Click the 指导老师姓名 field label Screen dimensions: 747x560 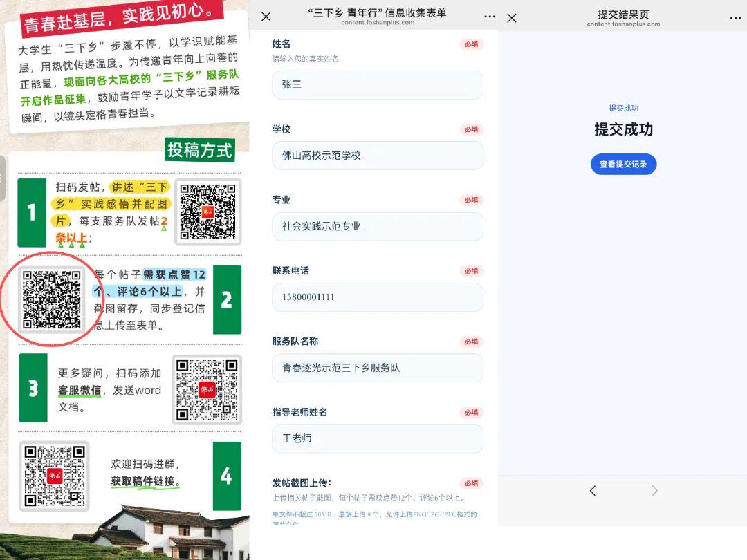(x=299, y=412)
